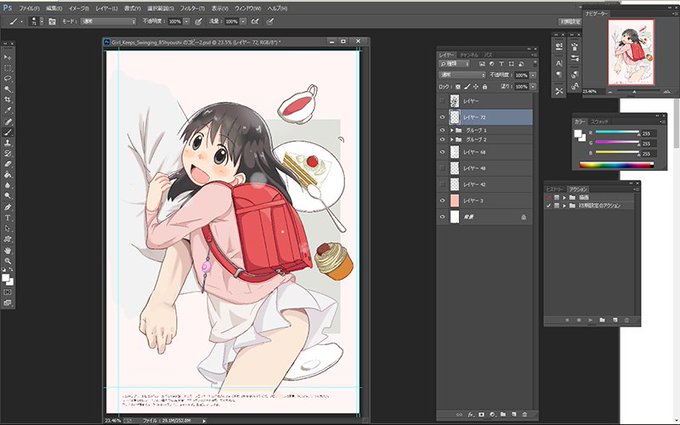Hide the 背景 background layer

point(442,217)
